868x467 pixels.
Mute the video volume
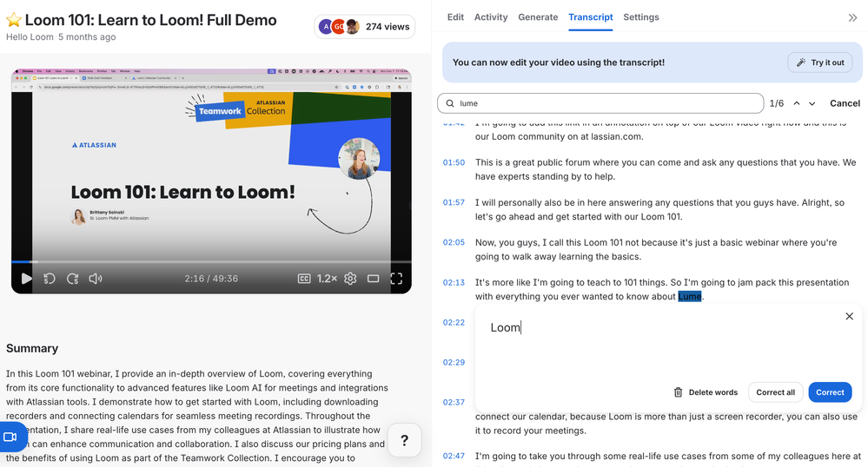click(96, 279)
